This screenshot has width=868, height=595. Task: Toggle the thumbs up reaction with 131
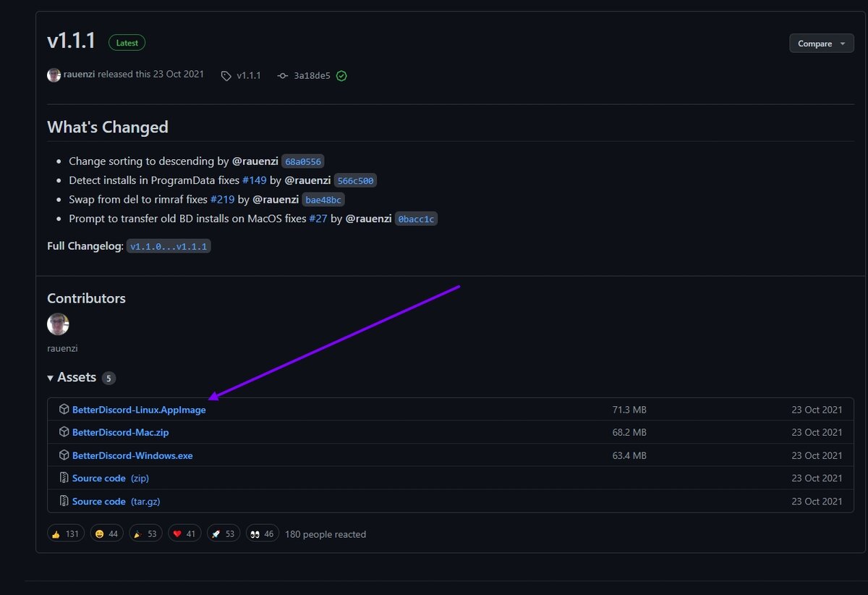(66, 534)
